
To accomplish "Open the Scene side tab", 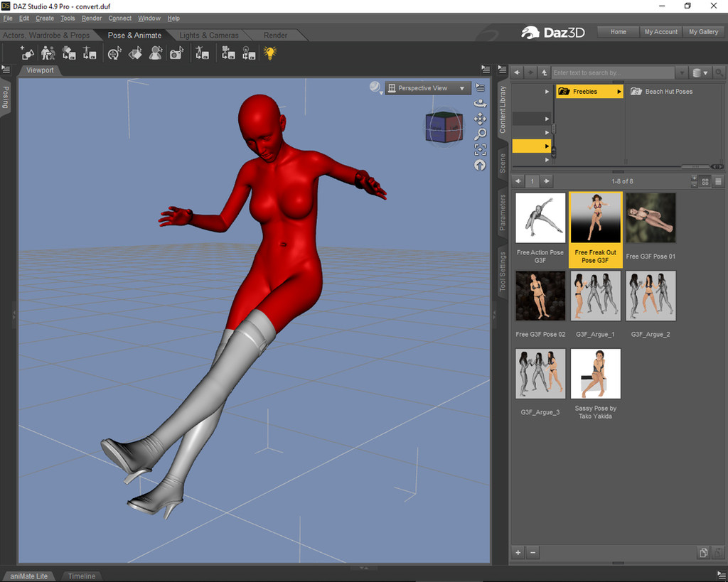I will pyautogui.click(x=503, y=163).
